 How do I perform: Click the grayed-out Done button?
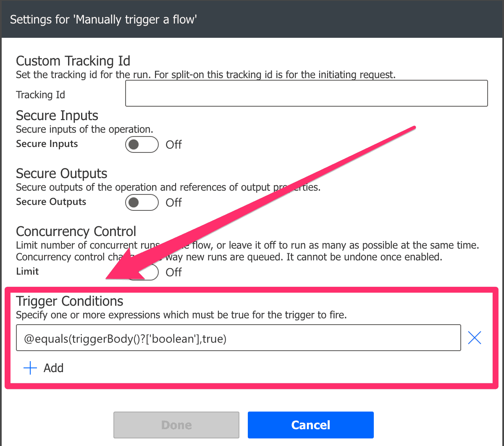176,425
